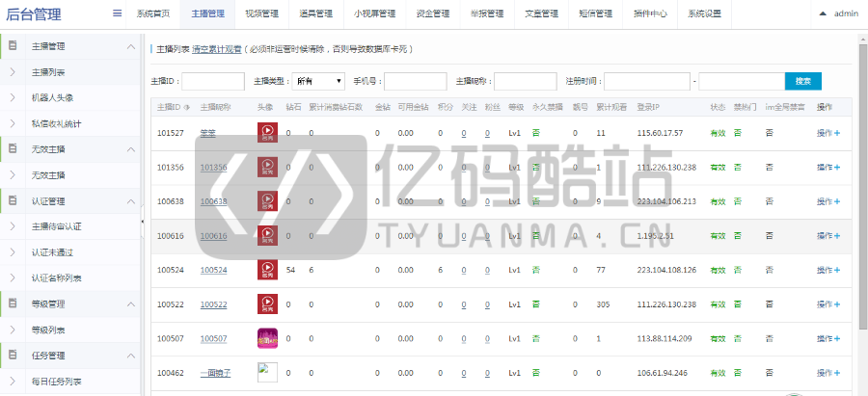Toggle 禁热门 status for anchor 101356

tap(737, 168)
